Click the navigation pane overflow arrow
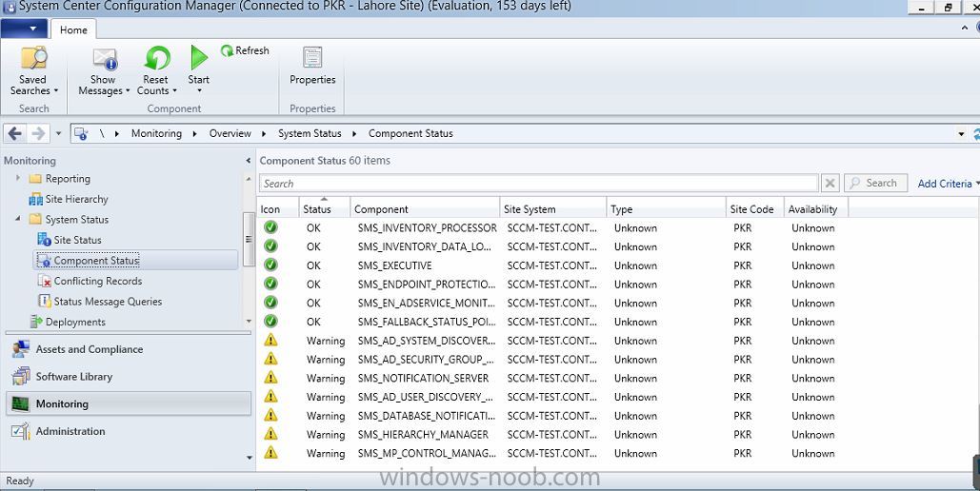Viewport: 980px width, 491px height. tap(250, 458)
